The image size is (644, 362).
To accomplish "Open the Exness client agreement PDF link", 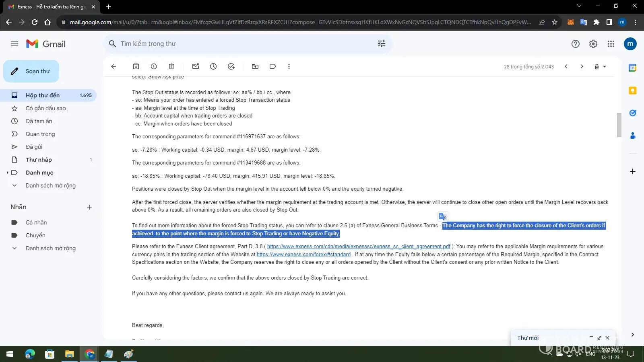I will pyautogui.click(x=359, y=247).
